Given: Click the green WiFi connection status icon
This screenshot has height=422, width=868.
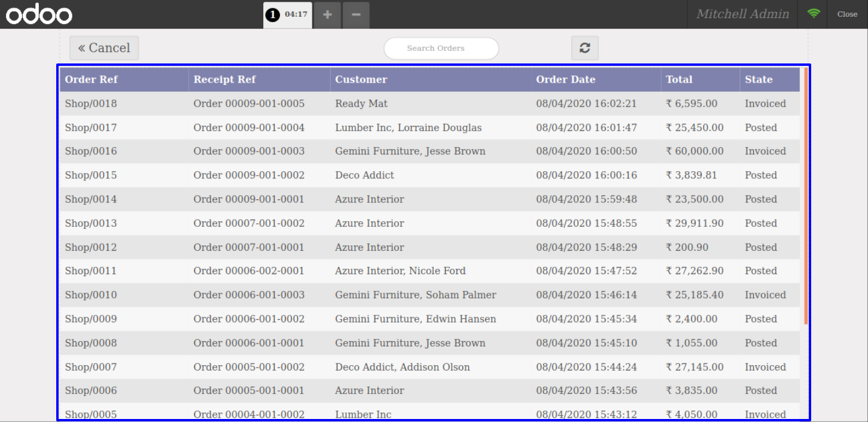Looking at the screenshot, I should (814, 14).
